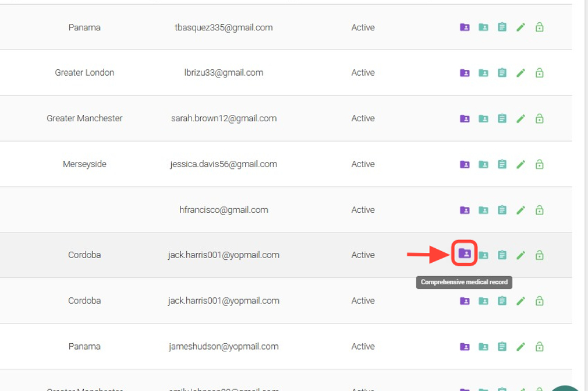Open purple medical record folder for jessica.davis56@gmail.com

[465, 164]
